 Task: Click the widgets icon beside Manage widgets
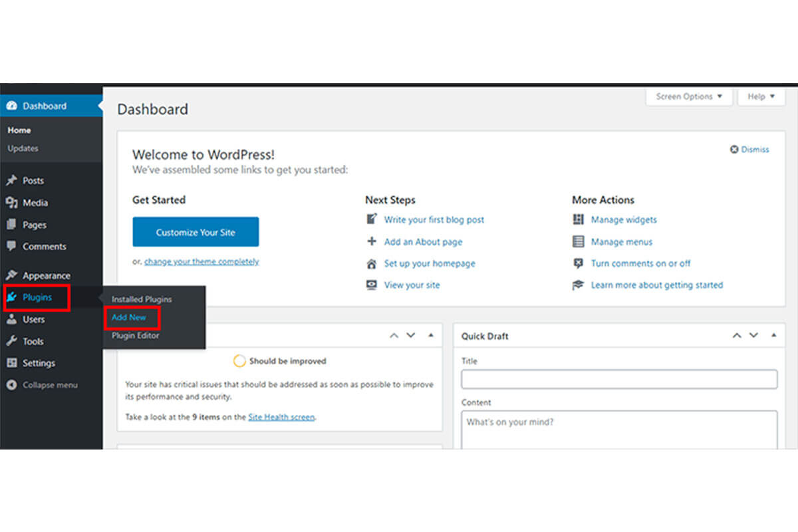pyautogui.click(x=579, y=219)
